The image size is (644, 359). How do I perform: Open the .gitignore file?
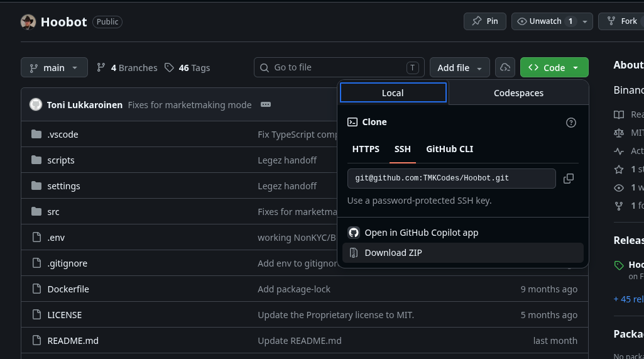tap(67, 263)
